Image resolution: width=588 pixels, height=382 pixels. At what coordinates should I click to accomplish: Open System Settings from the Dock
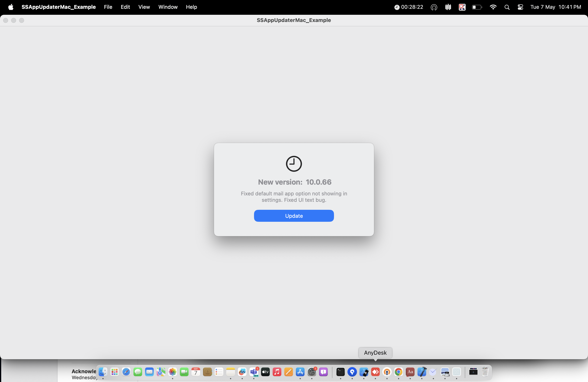point(312,372)
